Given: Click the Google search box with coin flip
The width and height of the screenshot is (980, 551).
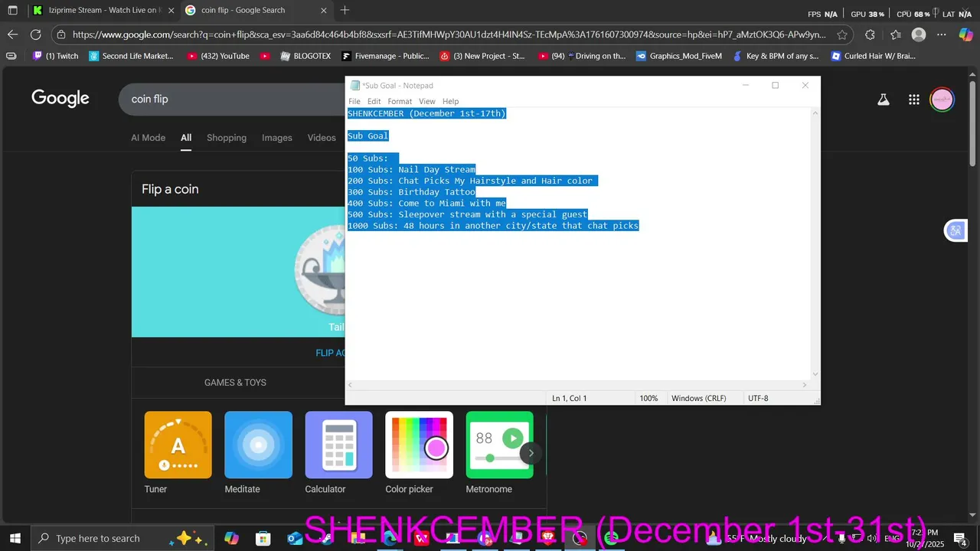Looking at the screenshot, I should [231, 99].
